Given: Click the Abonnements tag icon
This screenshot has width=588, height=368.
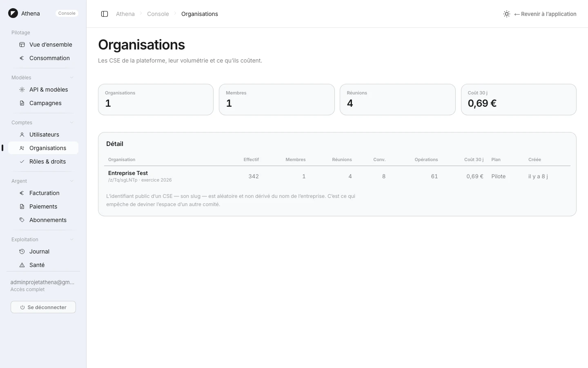Looking at the screenshot, I should [22, 220].
